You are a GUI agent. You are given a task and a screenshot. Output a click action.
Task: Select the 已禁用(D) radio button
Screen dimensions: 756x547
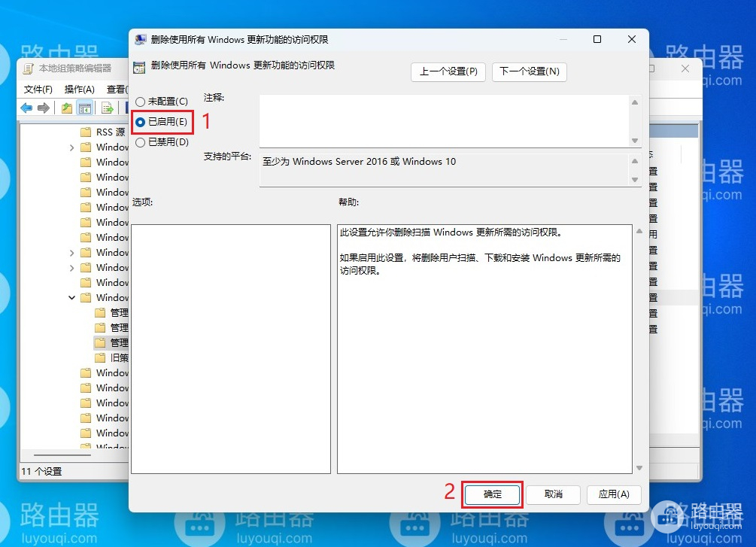click(x=140, y=141)
